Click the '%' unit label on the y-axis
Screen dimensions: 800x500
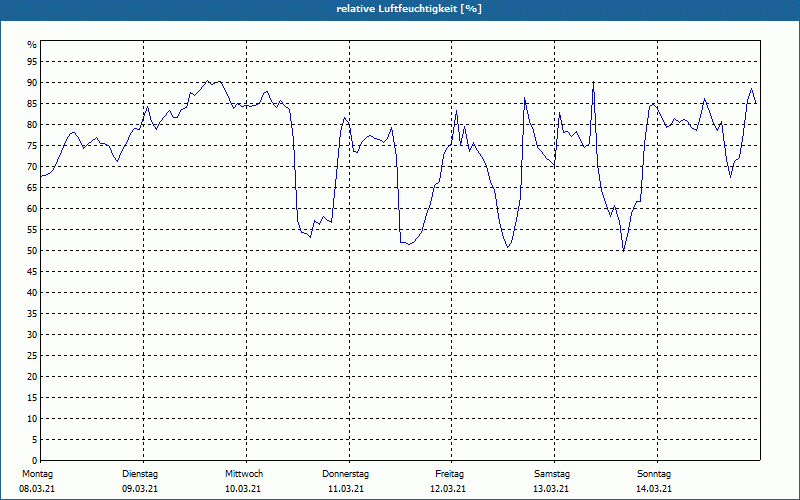tap(32, 45)
